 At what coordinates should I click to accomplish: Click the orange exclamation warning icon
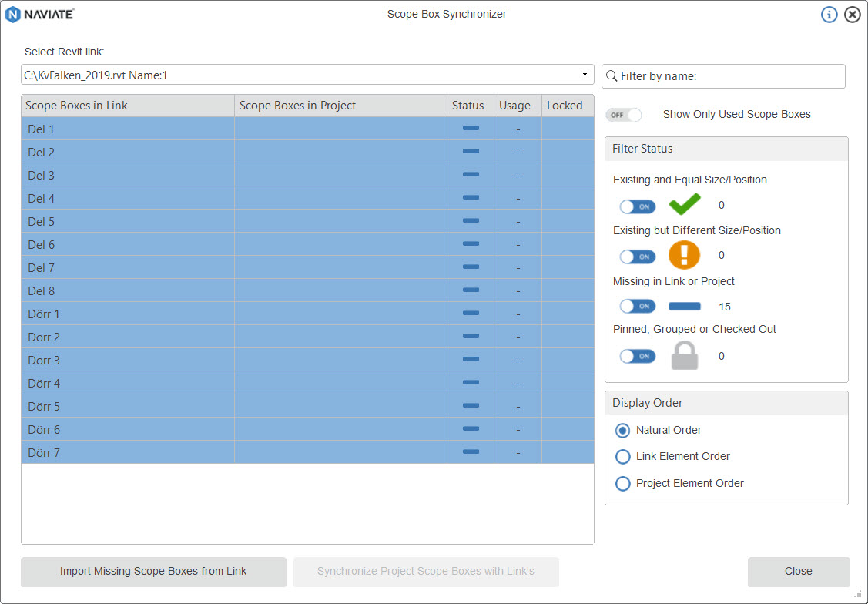click(x=684, y=255)
